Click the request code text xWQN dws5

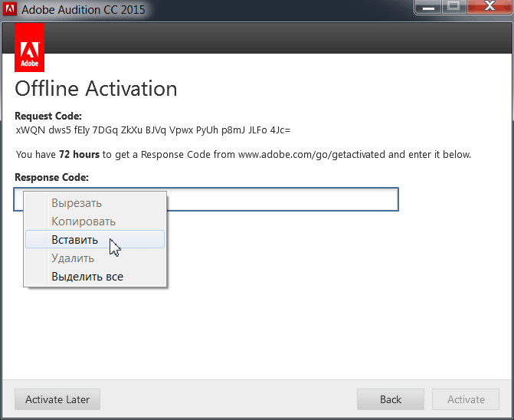(43, 130)
